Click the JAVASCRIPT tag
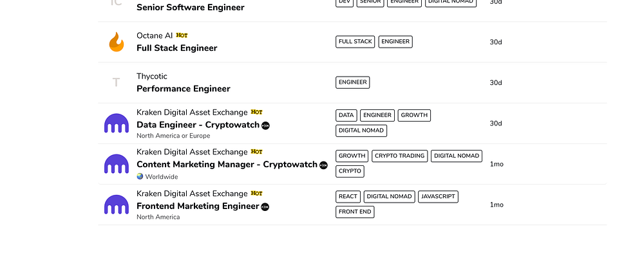 438,196
